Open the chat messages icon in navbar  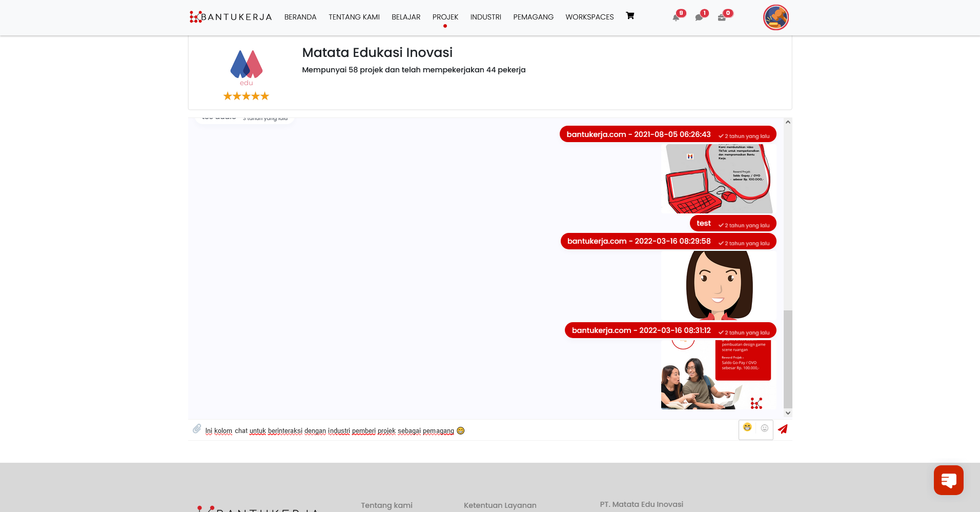point(699,17)
